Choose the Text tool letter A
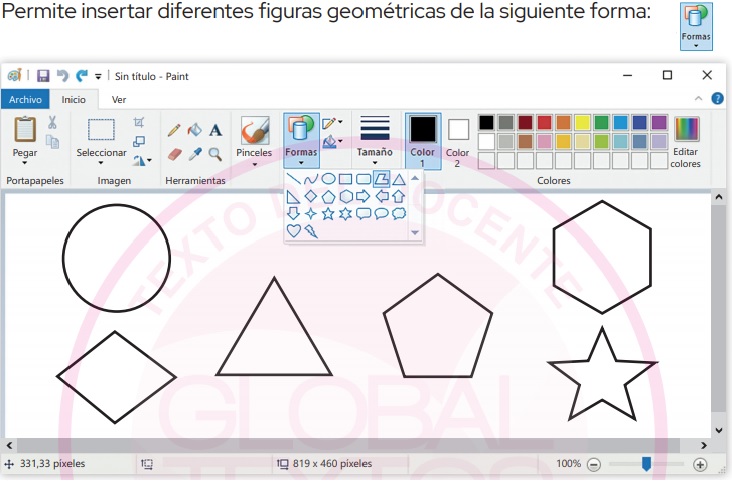The width and height of the screenshot is (732, 481). [215, 130]
